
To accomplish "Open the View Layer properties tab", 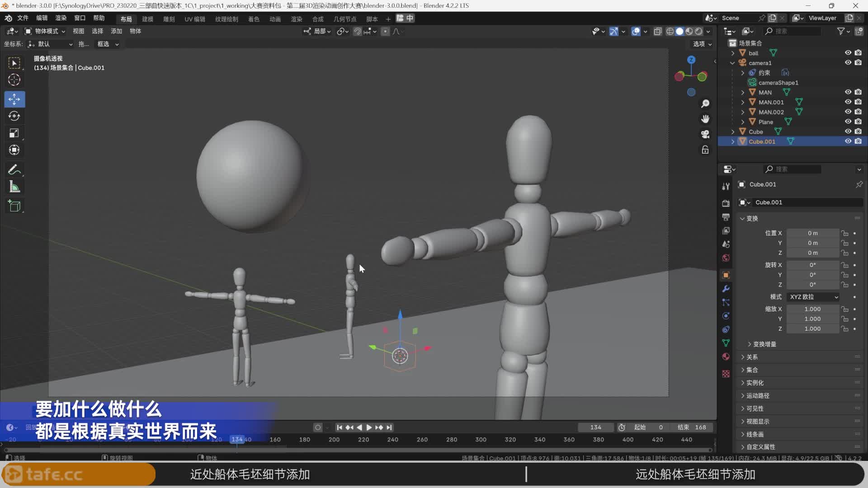I will [726, 230].
